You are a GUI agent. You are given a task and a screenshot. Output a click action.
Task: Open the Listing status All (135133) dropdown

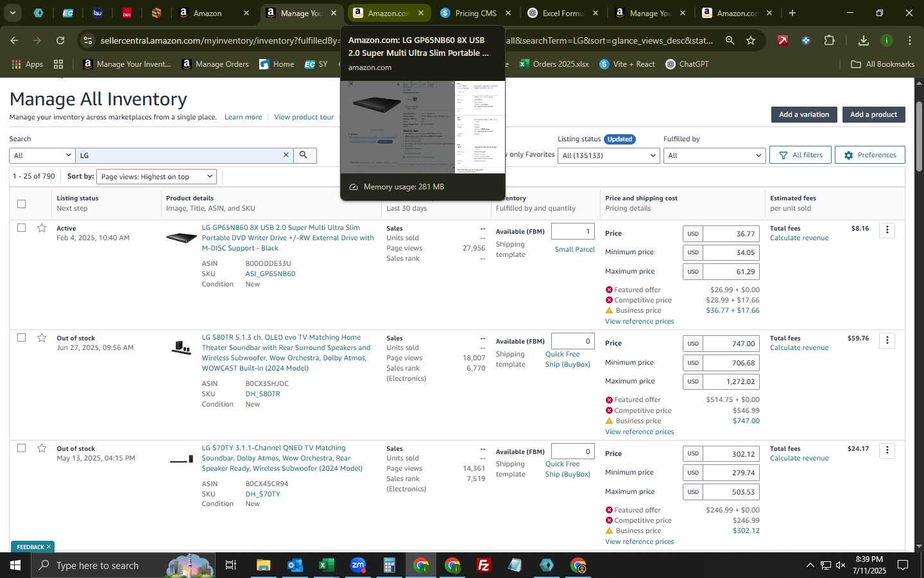pyautogui.click(x=609, y=155)
